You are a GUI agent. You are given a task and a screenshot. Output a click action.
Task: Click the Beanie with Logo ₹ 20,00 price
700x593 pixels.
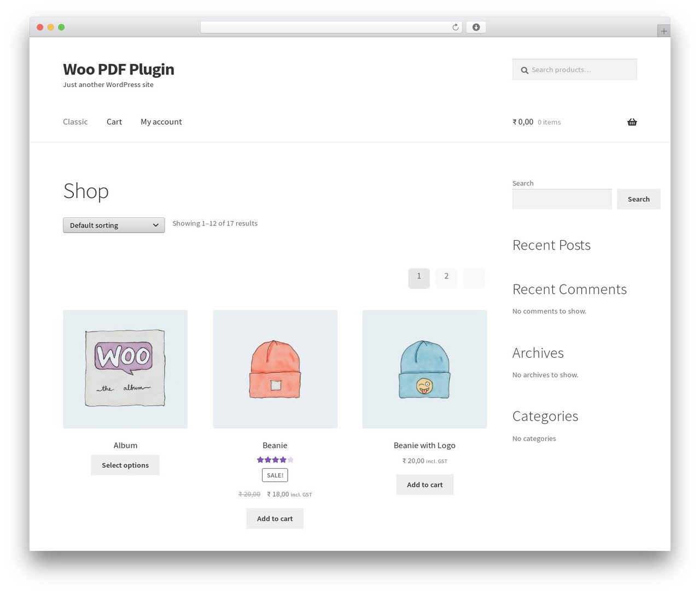tap(413, 461)
